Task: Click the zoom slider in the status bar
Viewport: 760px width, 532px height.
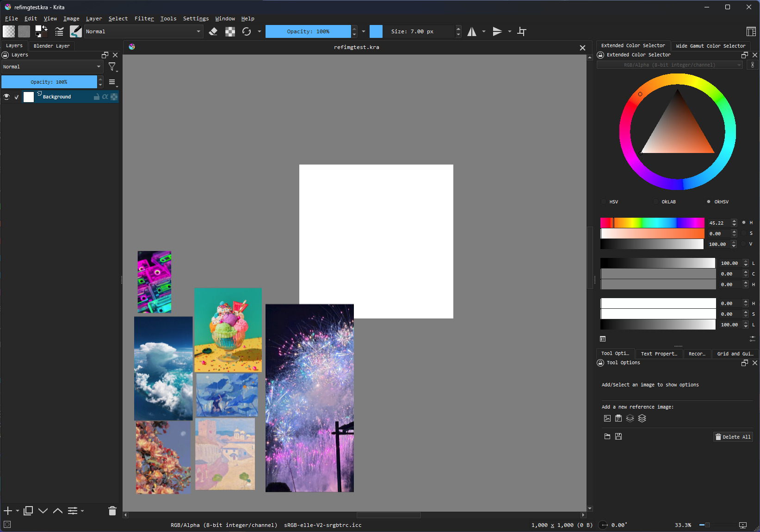Action: (717, 525)
